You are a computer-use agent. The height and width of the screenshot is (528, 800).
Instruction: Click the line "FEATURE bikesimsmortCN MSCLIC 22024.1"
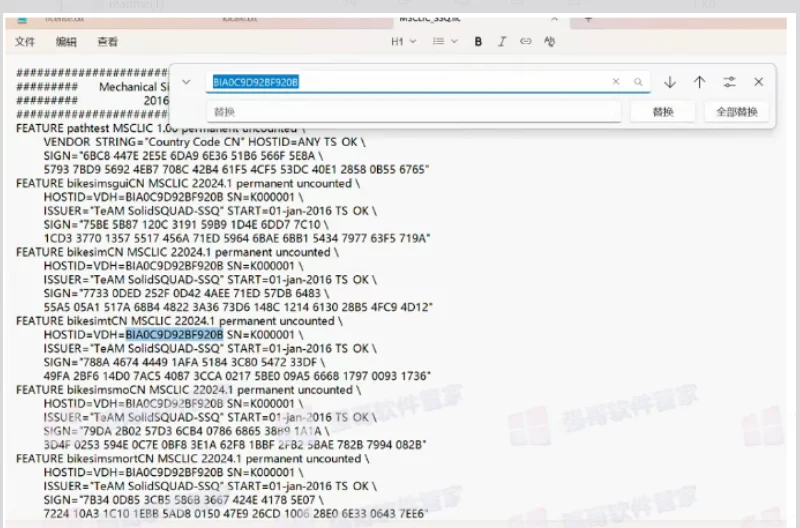click(192, 459)
